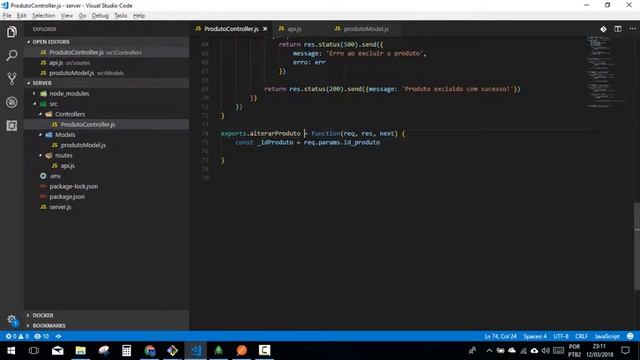The height and width of the screenshot is (360, 640).
Task: Open the Mail app on taskbar
Action: (x=58, y=351)
